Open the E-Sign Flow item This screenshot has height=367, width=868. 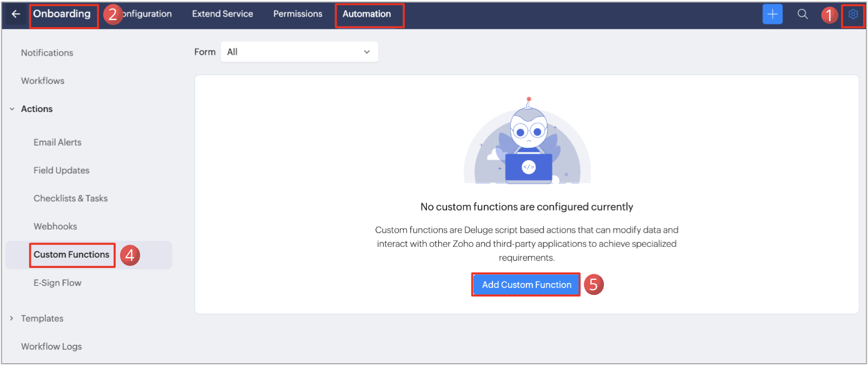(57, 283)
